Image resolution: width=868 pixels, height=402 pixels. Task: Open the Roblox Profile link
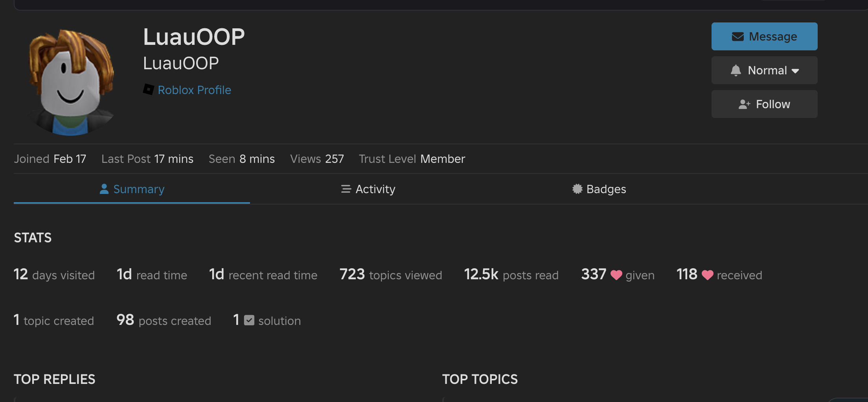point(194,90)
